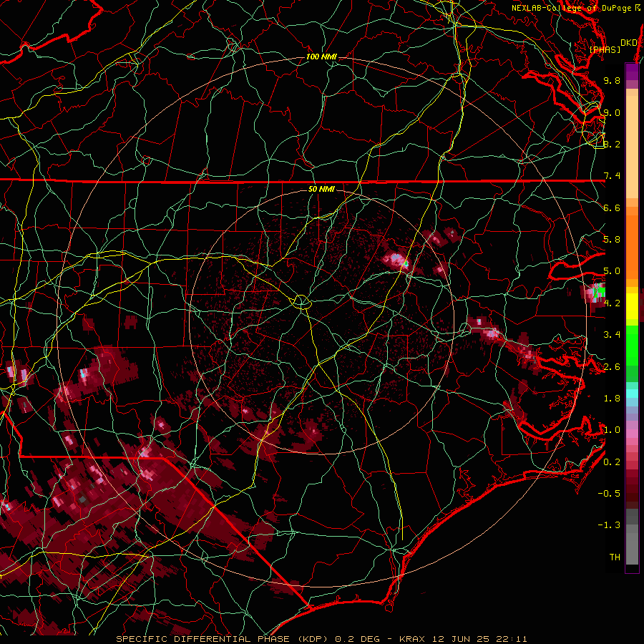The image size is (644, 644).
Task: Click the 2.6 scale value
Action: [x=612, y=367]
